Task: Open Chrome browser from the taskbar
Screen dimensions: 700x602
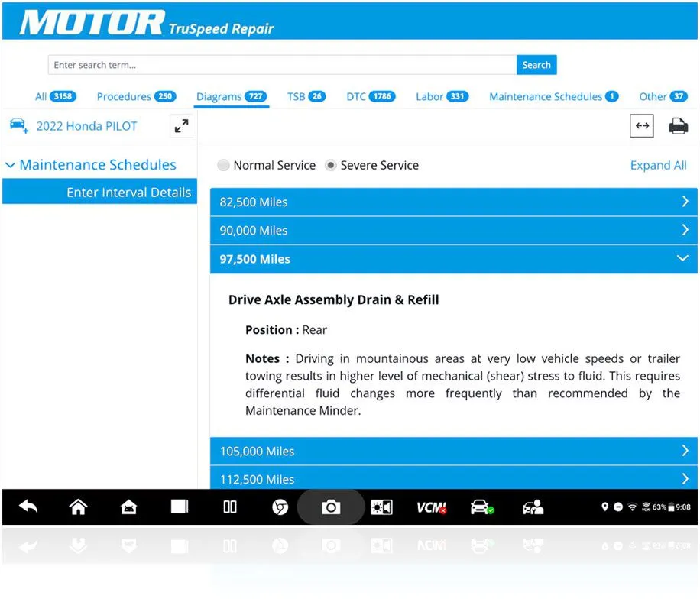Action: pos(280,507)
